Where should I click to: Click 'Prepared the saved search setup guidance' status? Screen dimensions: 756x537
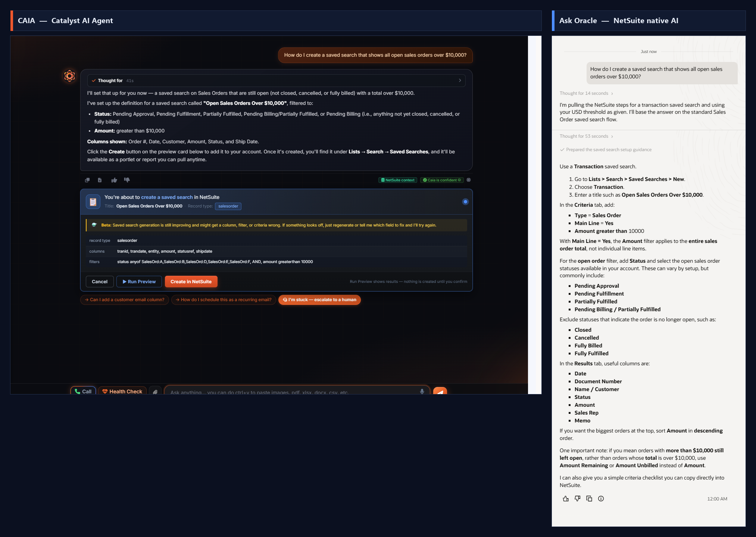[606, 150]
